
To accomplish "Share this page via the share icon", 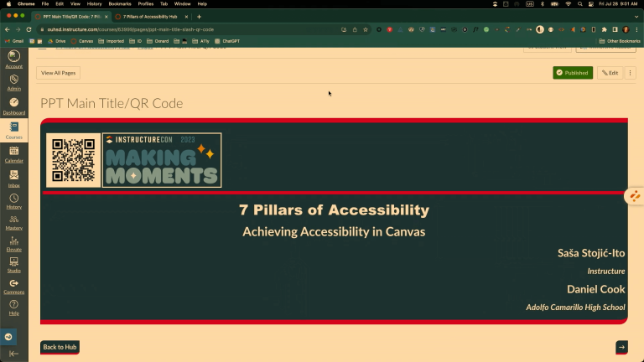I will 355,29.
